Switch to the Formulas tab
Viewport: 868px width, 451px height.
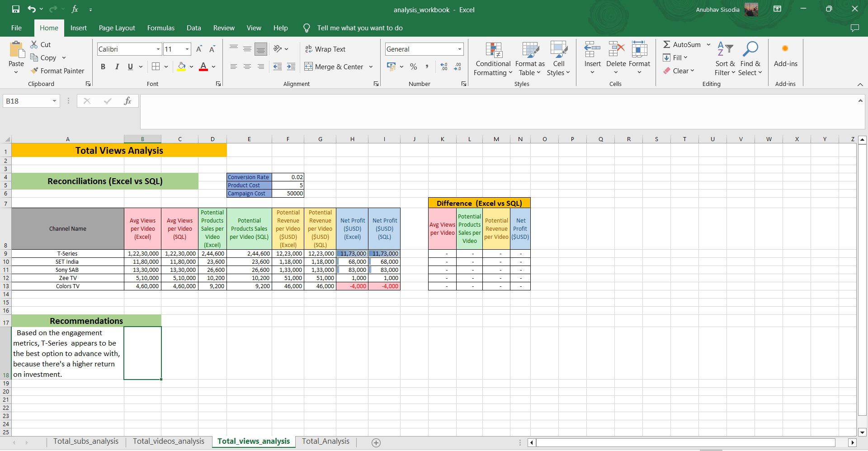161,28
